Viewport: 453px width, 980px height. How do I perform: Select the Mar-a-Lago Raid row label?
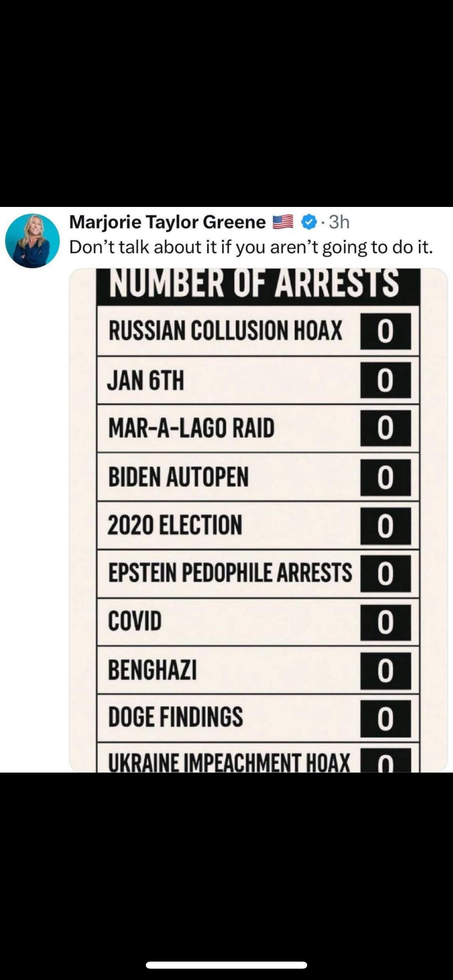(x=191, y=428)
